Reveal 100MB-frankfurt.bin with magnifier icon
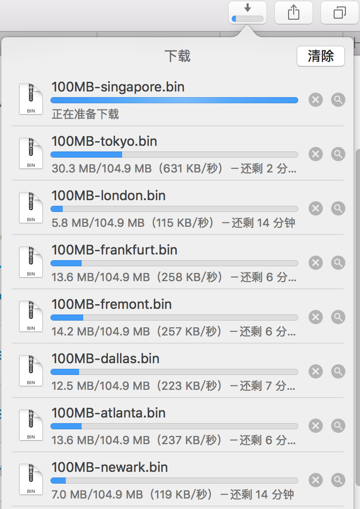Screen dimensions: 360x509 [x=338, y=263]
